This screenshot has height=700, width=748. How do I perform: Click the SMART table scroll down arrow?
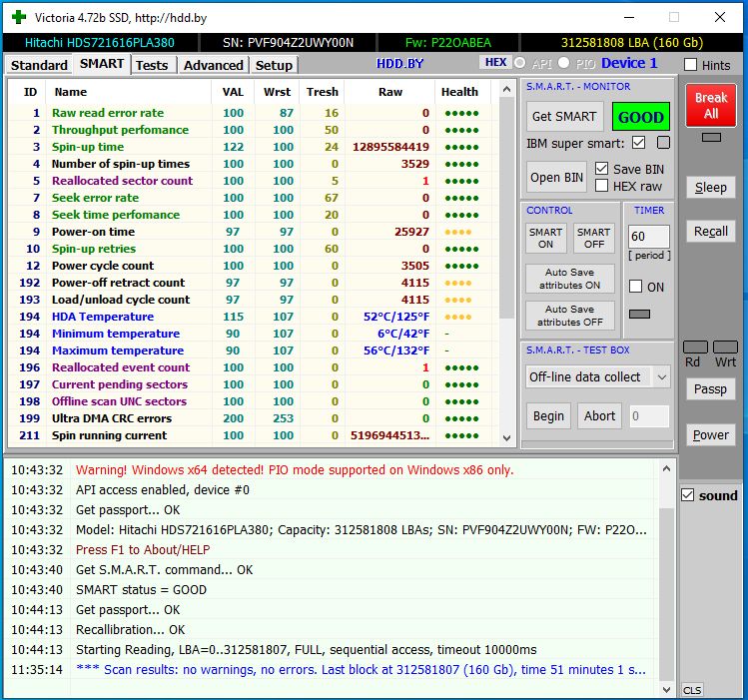click(506, 437)
